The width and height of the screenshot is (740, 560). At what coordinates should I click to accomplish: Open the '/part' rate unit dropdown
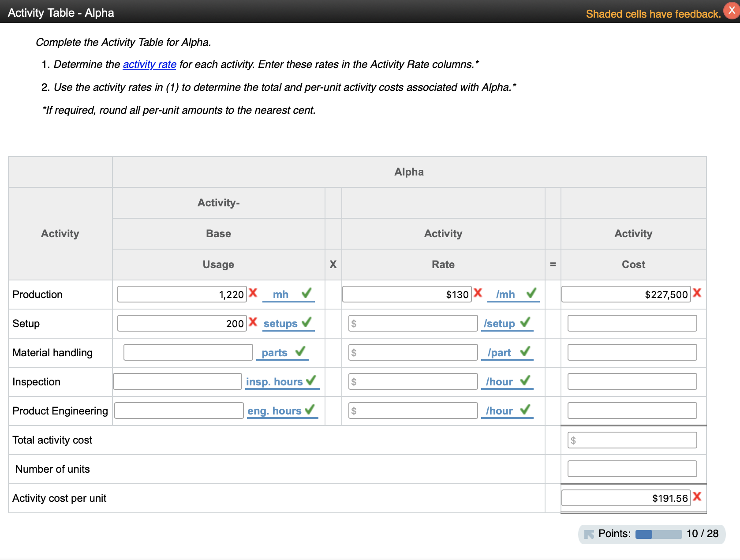(x=500, y=353)
